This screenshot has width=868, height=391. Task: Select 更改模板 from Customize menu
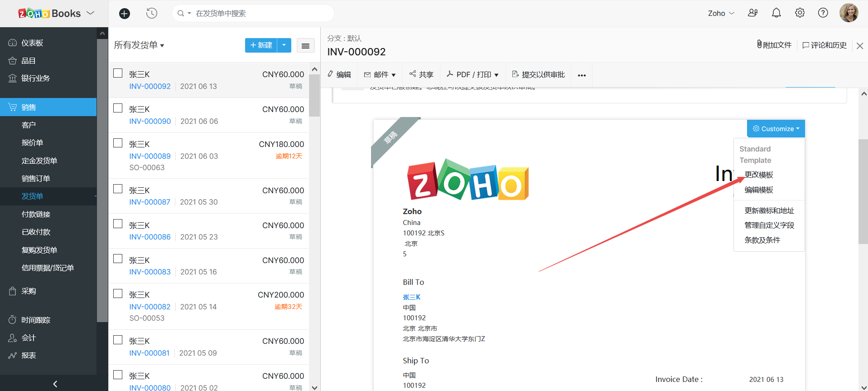(759, 175)
